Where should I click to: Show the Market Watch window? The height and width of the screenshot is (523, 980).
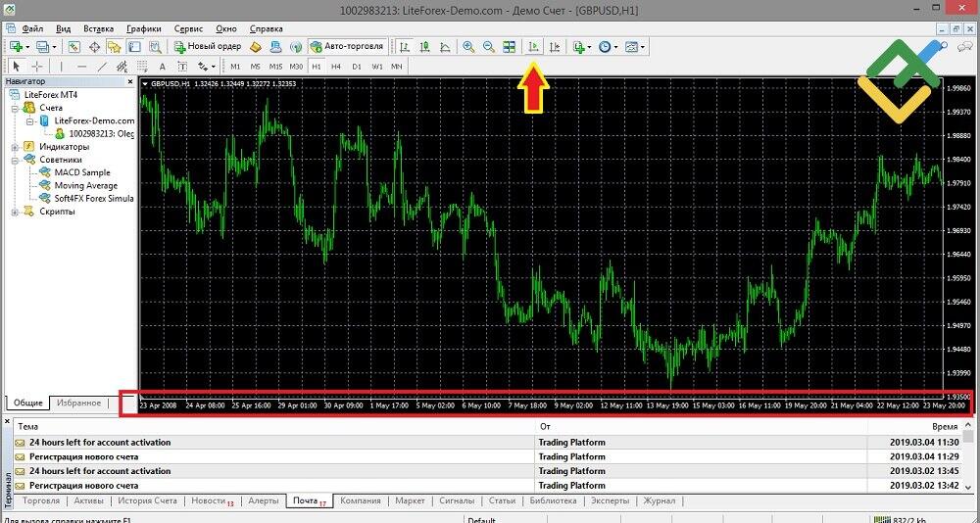pyautogui.click(x=74, y=47)
